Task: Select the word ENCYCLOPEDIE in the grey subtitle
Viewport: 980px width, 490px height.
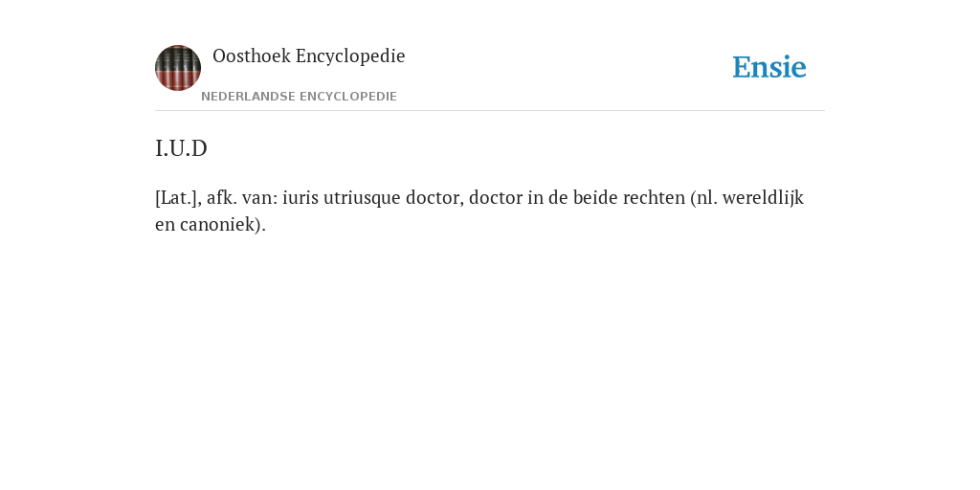Action: (x=348, y=97)
